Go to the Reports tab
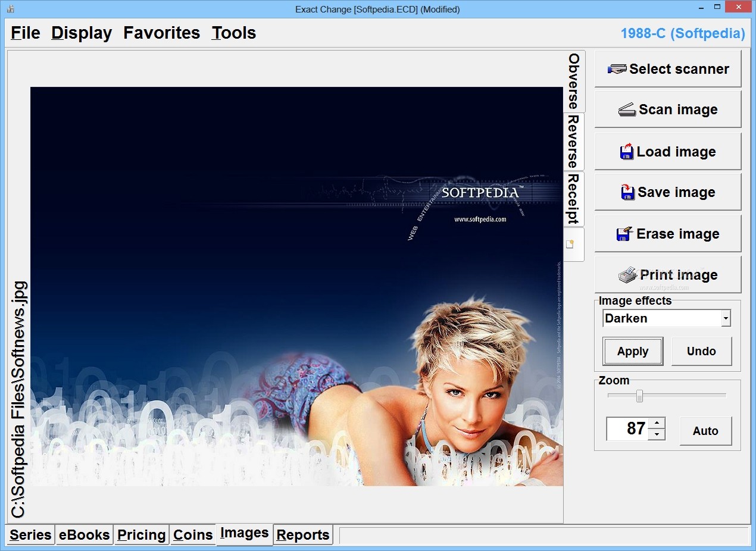756x551 pixels. [303, 535]
